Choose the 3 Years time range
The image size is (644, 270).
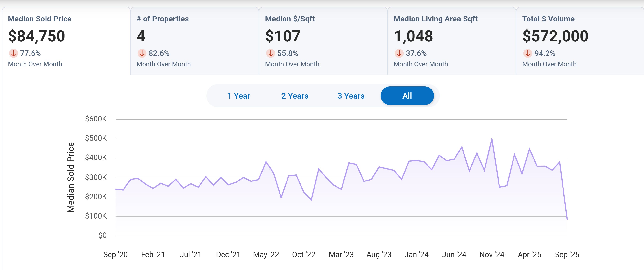tap(351, 96)
